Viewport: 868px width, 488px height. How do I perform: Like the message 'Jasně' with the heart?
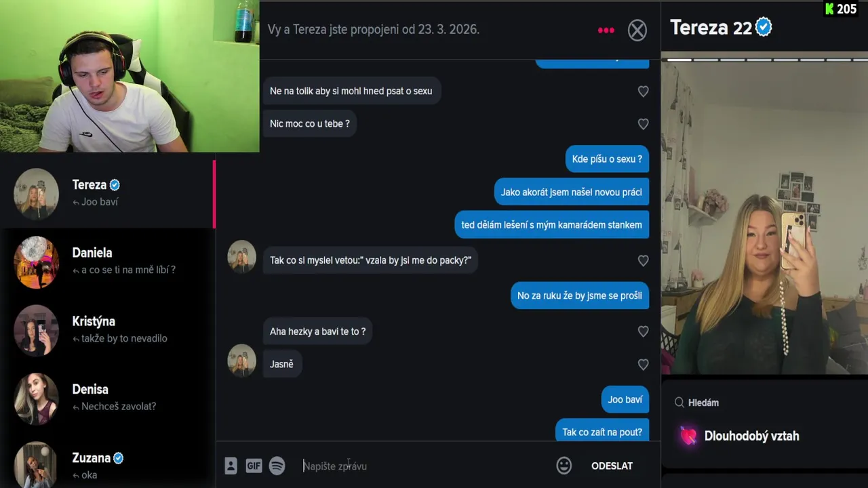click(x=643, y=365)
